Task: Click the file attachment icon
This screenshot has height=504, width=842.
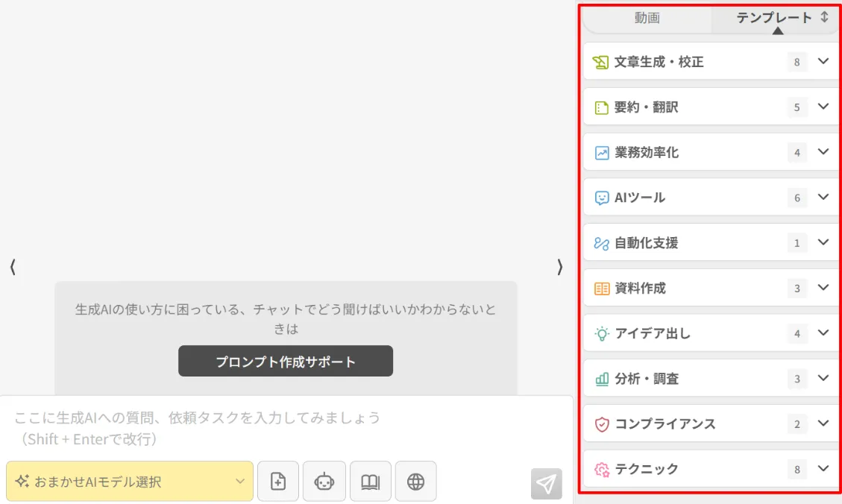Action: 278,482
